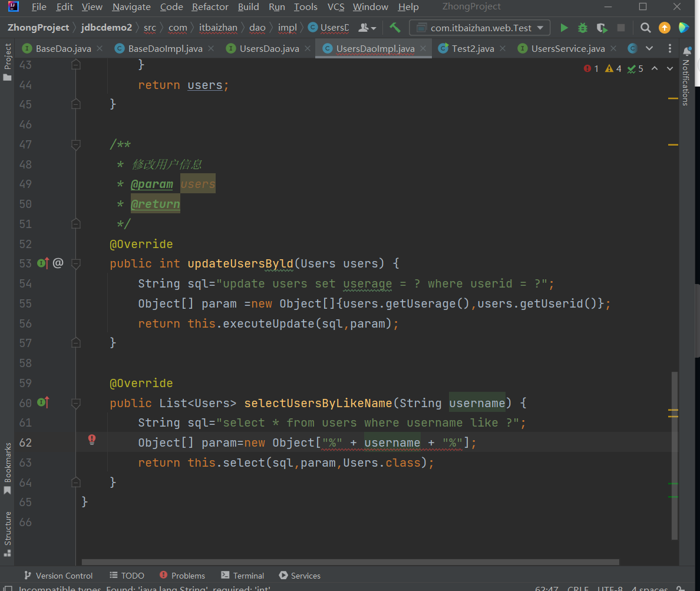Open the Problems tool window
The width and height of the screenshot is (700, 591).
point(183,575)
